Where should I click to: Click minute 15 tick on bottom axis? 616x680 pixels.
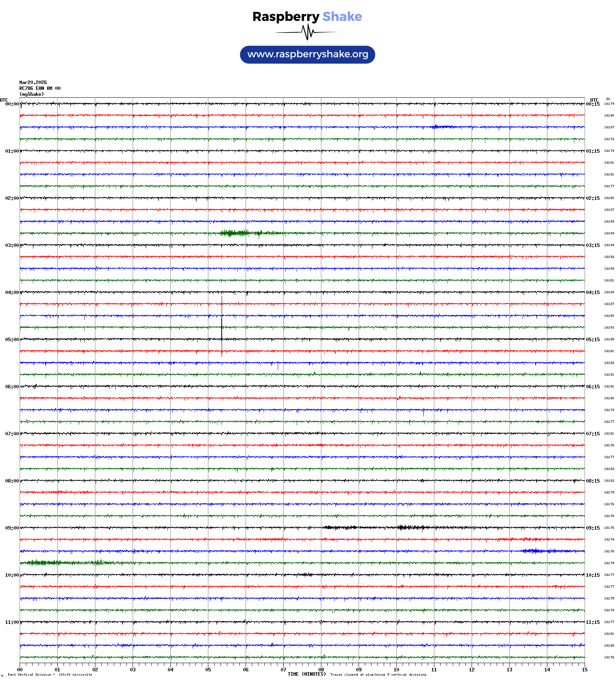tap(584, 670)
